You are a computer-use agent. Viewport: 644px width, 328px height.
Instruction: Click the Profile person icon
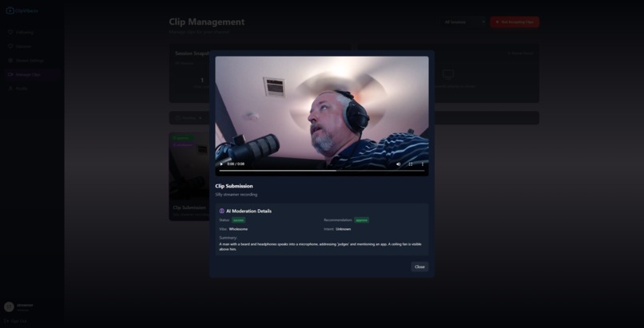point(10,89)
